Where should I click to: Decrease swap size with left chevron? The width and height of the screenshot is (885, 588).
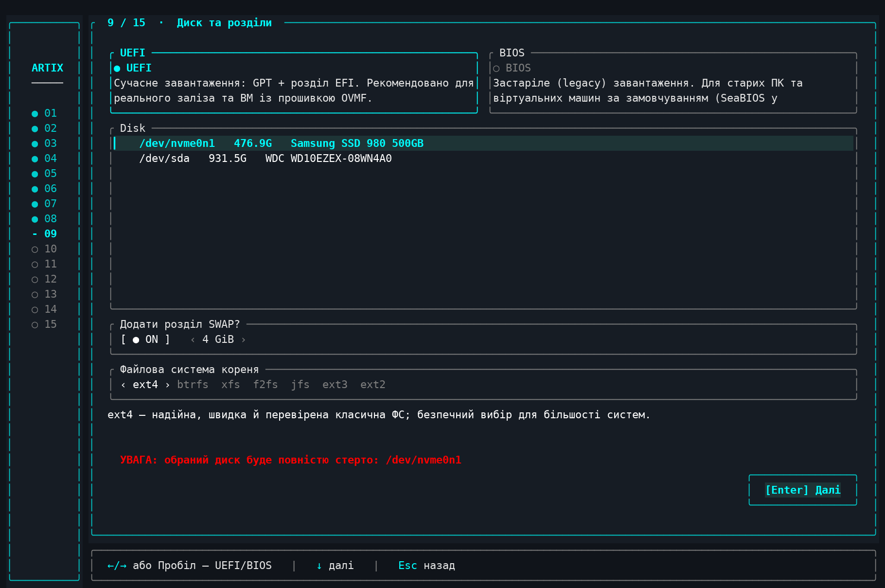[x=193, y=339]
